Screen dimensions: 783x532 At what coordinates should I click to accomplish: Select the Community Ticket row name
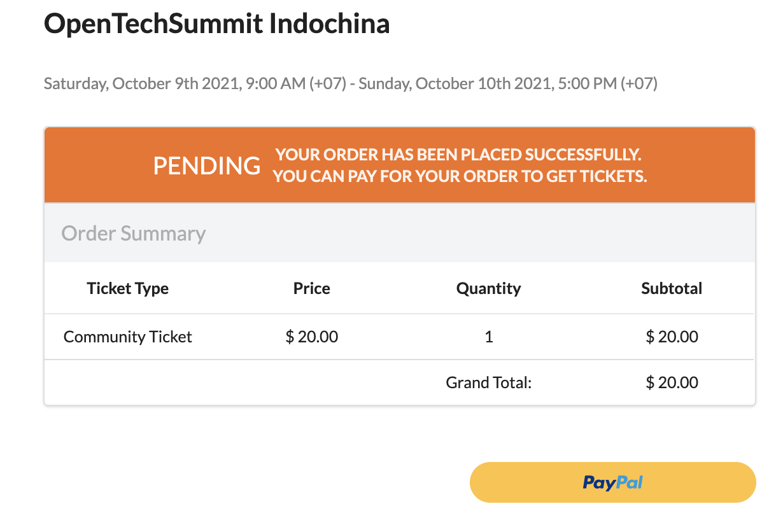pos(128,337)
